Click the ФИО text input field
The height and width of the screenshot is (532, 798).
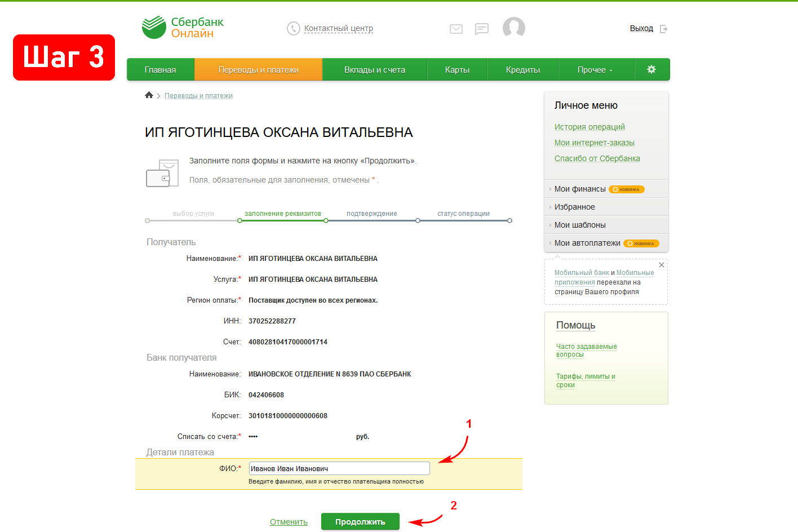[339, 468]
